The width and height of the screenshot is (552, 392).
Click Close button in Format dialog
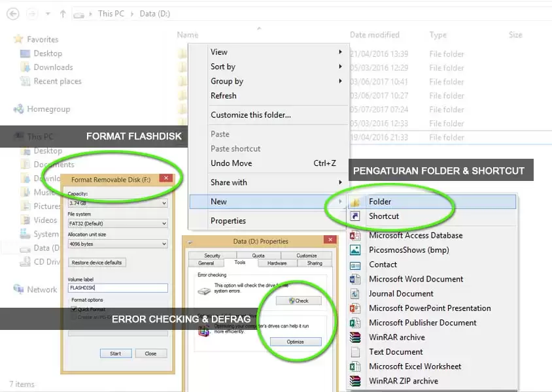click(150, 353)
